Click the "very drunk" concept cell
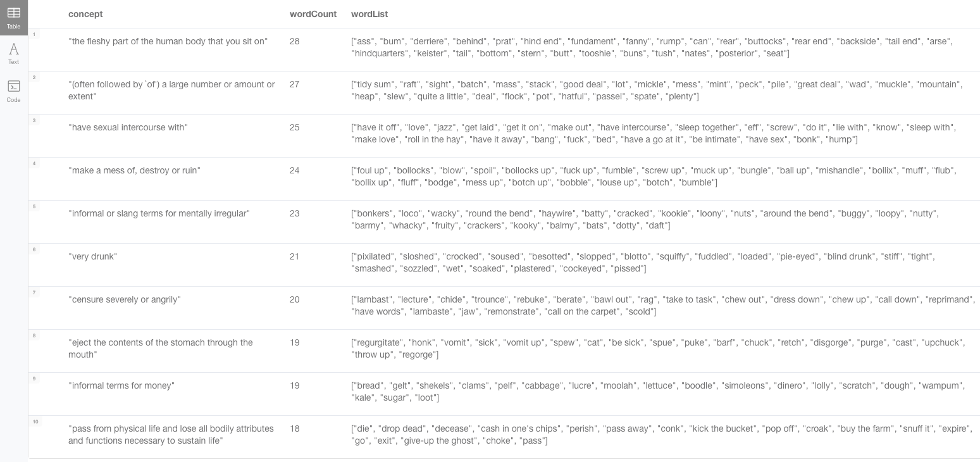The width and height of the screenshot is (980, 462). pyautogui.click(x=93, y=256)
